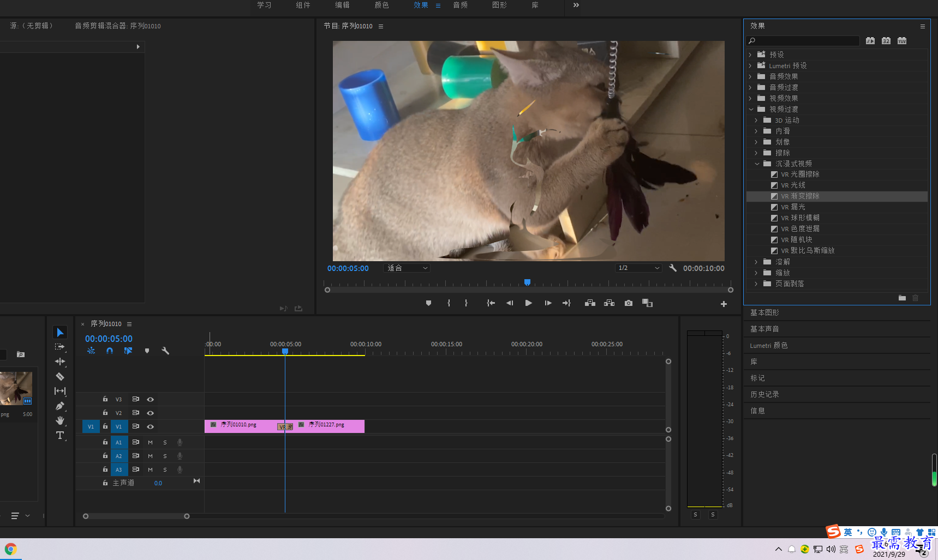This screenshot has height=560, width=938.
Task: Select the Ripple Edit tool
Action: click(x=60, y=362)
